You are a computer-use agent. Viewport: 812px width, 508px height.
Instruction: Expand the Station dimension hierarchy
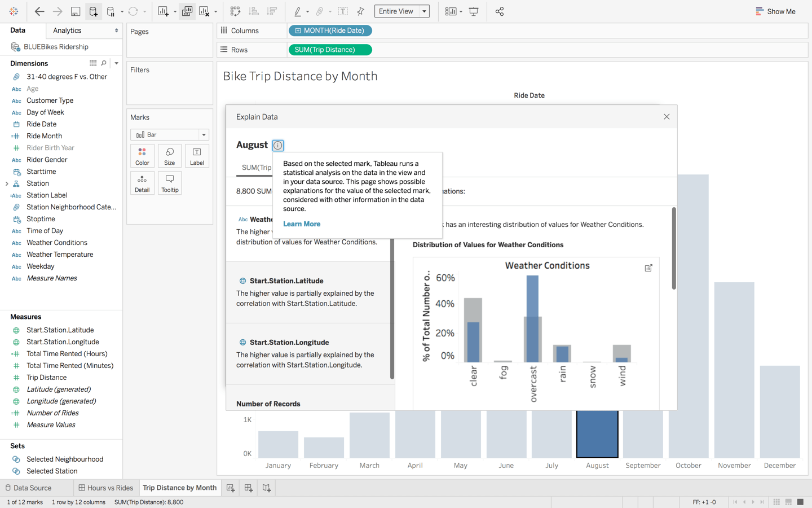point(7,183)
